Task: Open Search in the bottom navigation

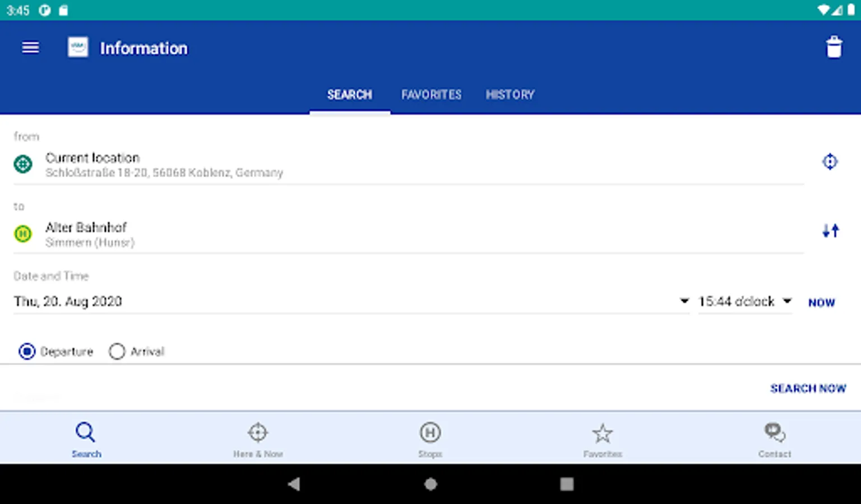Action: coord(86,440)
